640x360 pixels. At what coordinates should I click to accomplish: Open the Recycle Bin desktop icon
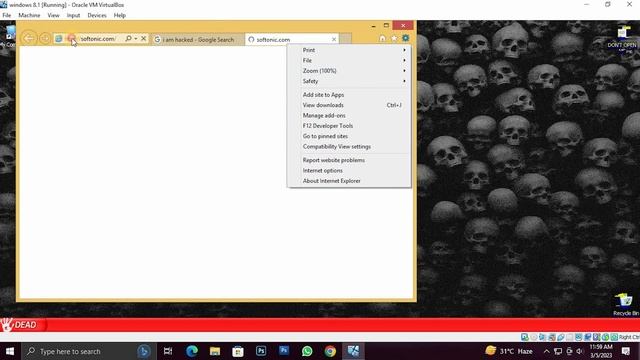tap(624, 304)
